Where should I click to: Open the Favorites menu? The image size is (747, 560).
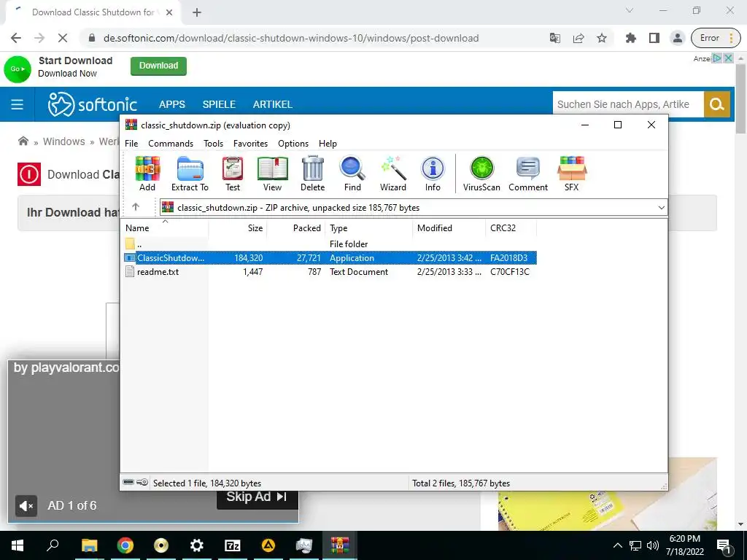pos(251,144)
